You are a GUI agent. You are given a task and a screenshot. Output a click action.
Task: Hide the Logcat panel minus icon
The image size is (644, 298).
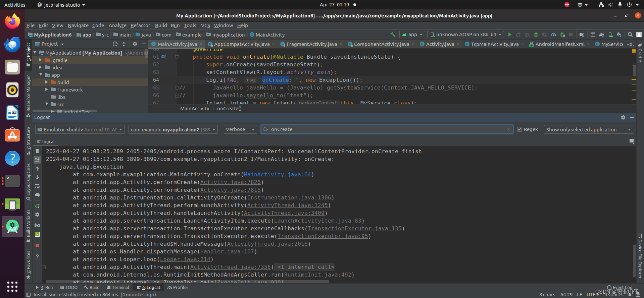pyautogui.click(x=632, y=117)
